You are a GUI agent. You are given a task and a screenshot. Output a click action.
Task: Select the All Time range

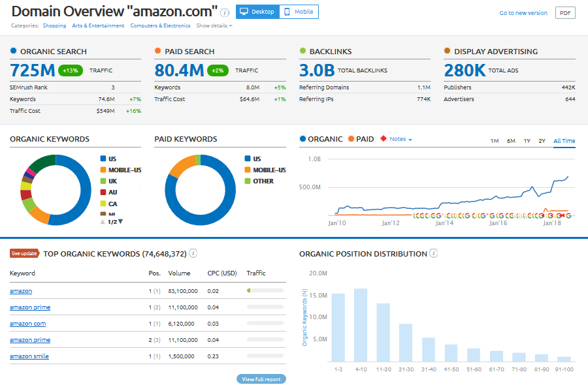(x=564, y=141)
